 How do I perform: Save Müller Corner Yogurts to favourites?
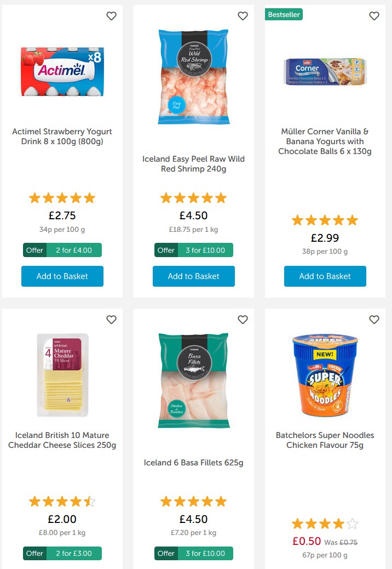(x=374, y=16)
